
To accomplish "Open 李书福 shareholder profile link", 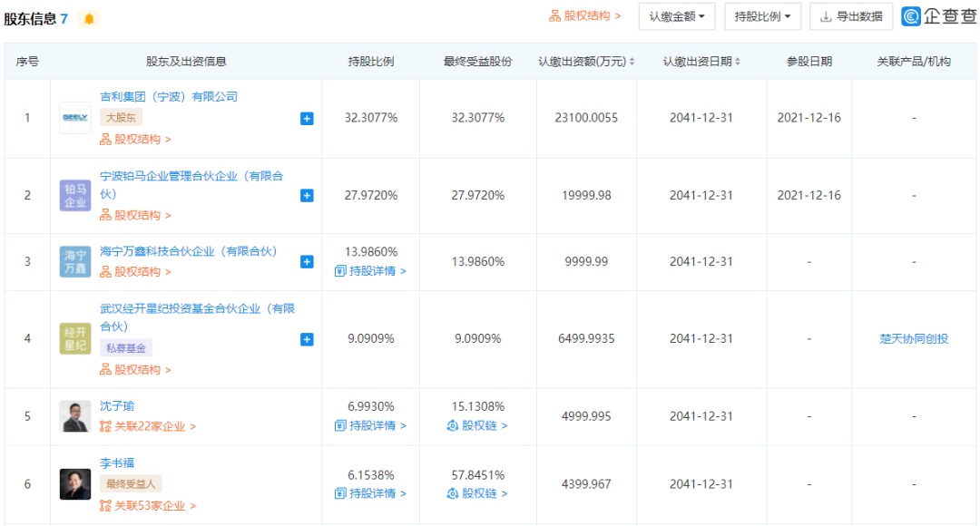I will tap(117, 463).
